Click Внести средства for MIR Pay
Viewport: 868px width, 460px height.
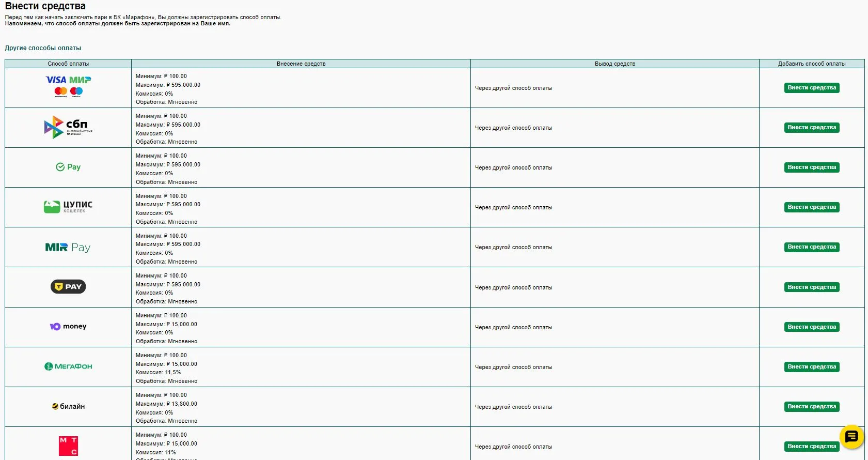click(x=811, y=247)
